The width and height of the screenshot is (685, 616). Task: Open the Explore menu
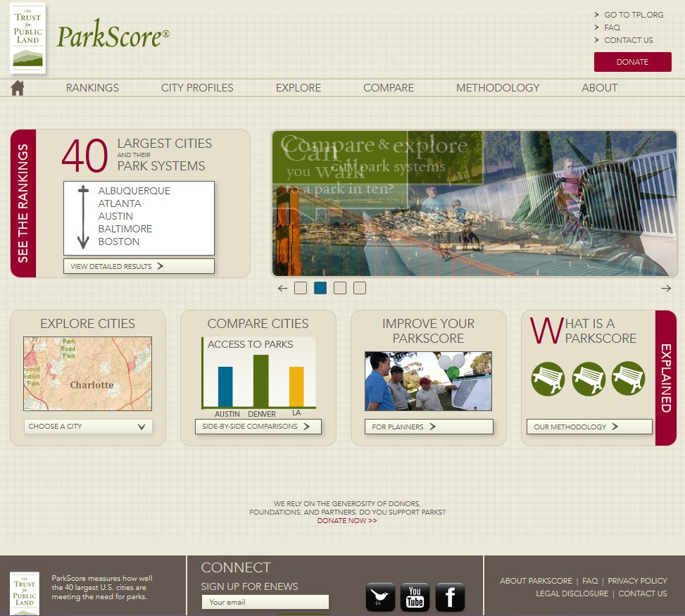pyautogui.click(x=298, y=88)
